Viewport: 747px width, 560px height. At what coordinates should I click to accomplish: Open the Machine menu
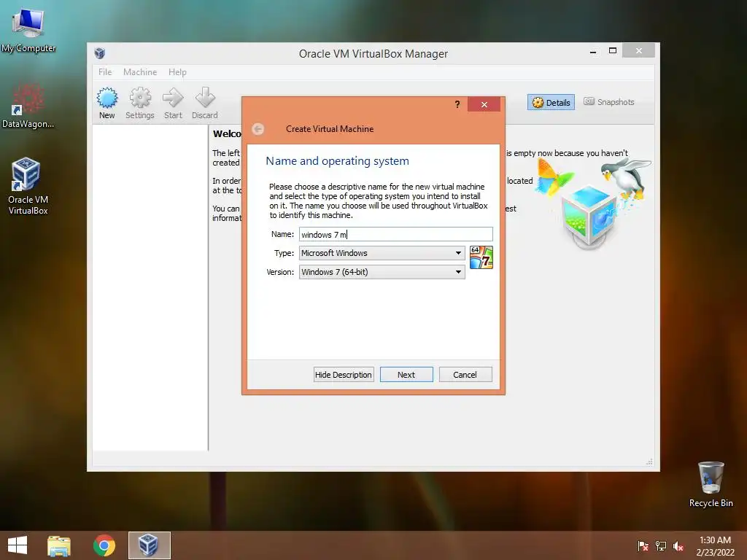[x=140, y=72]
